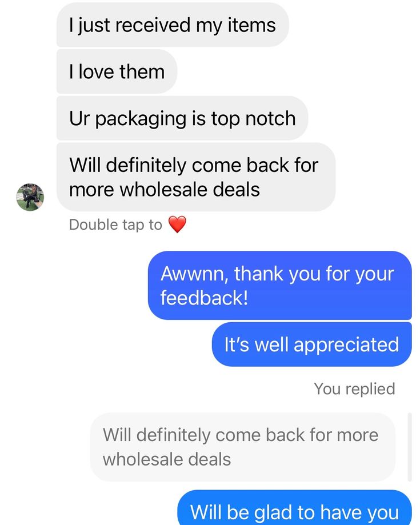Click the word 'deals' in the quoted reply
This screenshot has width=420, height=525.
coord(209,459)
